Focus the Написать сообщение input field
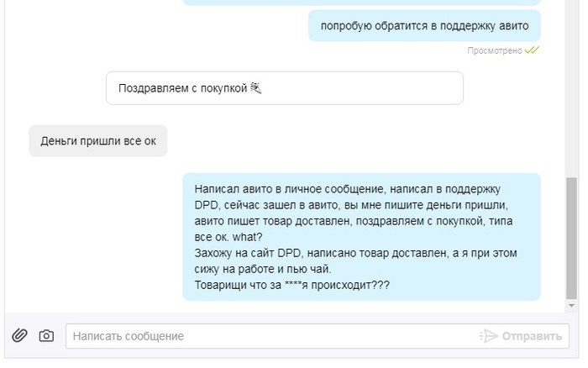The image size is (588, 368). (x=269, y=336)
